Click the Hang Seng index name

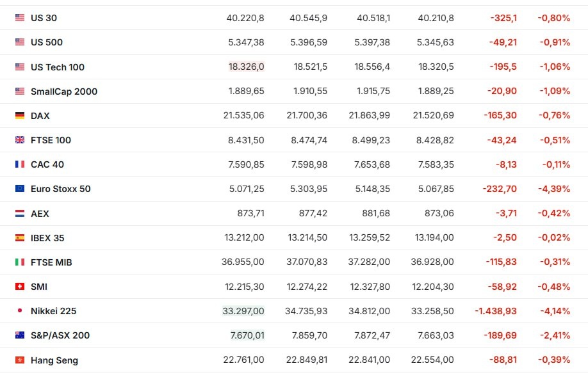tap(54, 360)
